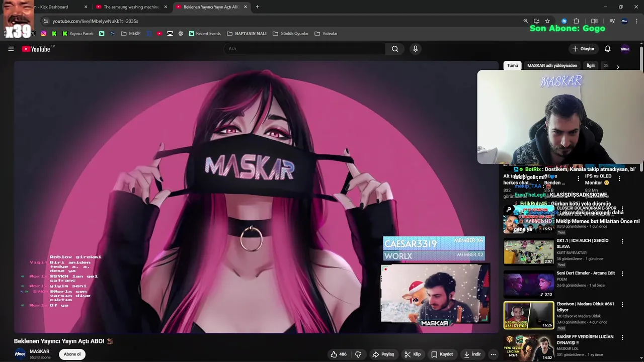Image resolution: width=644 pixels, height=362 pixels.
Task: Open the Instagram bookmark icon
Action: (x=44, y=34)
